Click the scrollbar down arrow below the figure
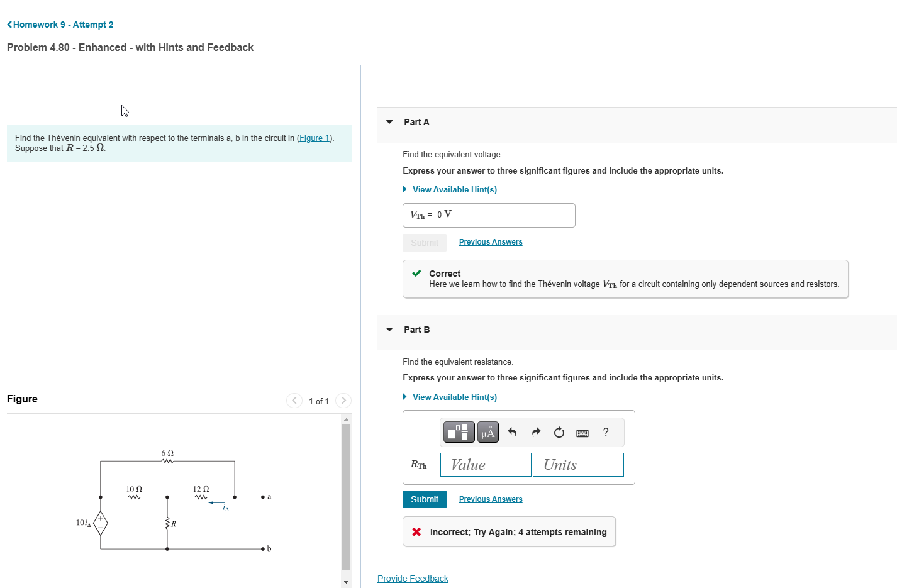Screen dimensions: 897x588 [346, 582]
